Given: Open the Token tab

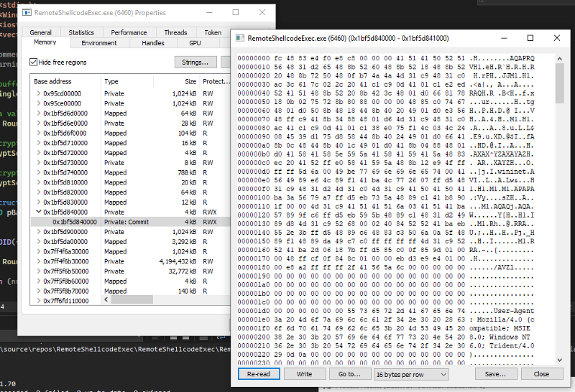Looking at the screenshot, I should click(x=213, y=32).
